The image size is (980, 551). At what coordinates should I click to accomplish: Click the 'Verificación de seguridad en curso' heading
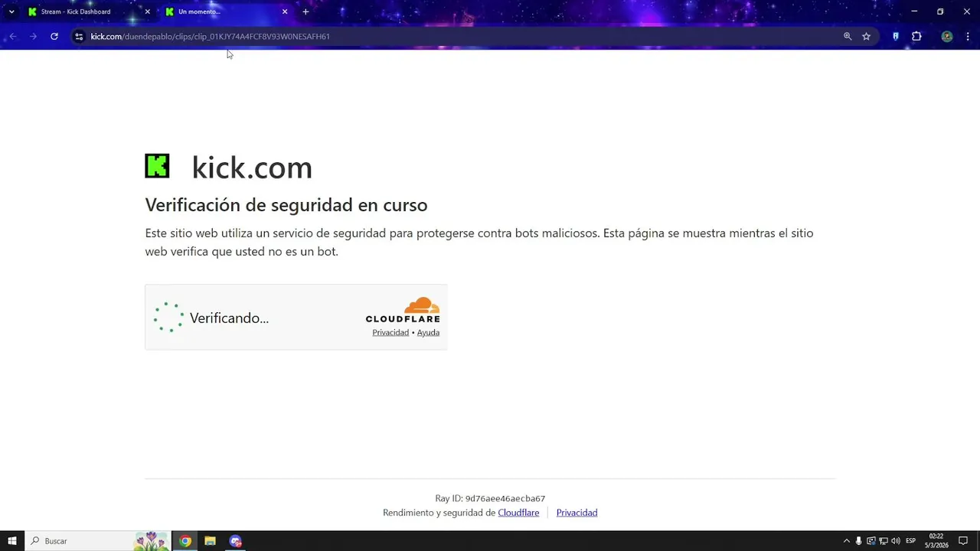(286, 205)
